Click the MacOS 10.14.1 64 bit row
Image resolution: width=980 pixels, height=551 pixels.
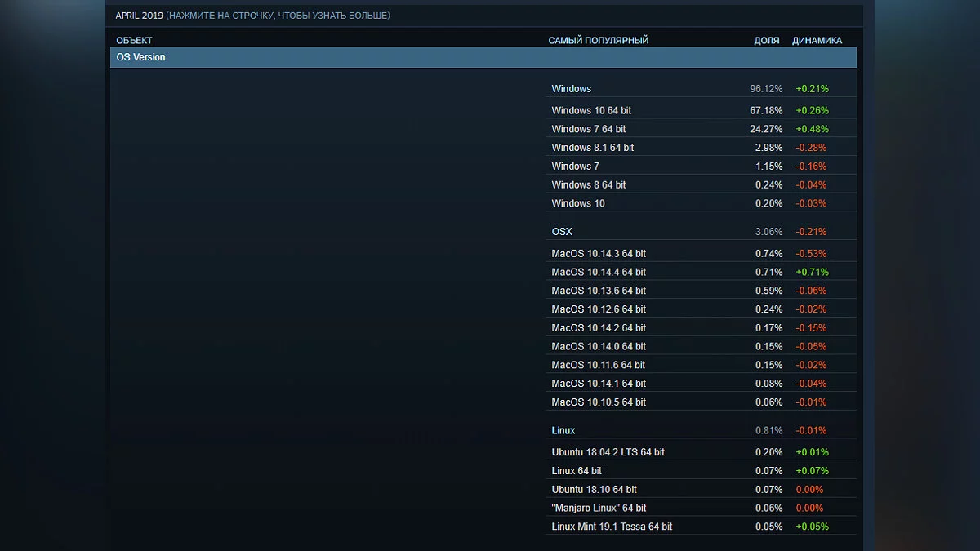tap(701, 384)
